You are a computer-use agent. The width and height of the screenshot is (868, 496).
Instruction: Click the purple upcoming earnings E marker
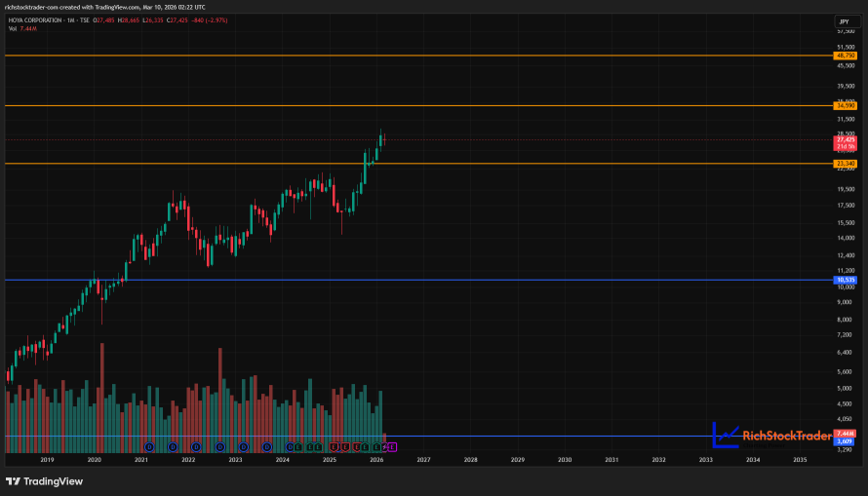392,446
